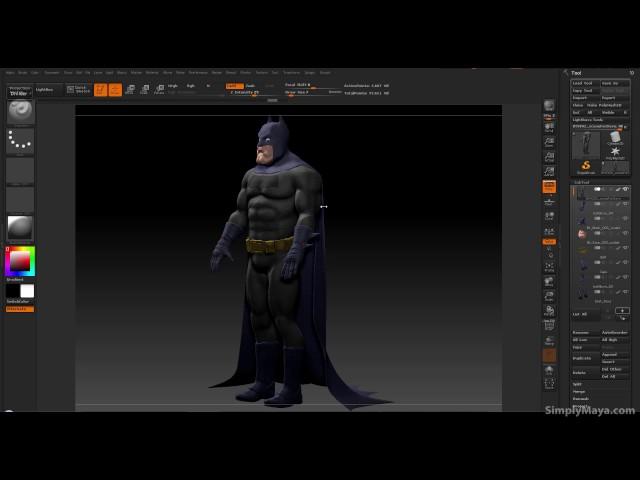The image size is (640, 480).
Task: Toggle eye of the face-thumbnail subtool
Action: tap(626, 233)
